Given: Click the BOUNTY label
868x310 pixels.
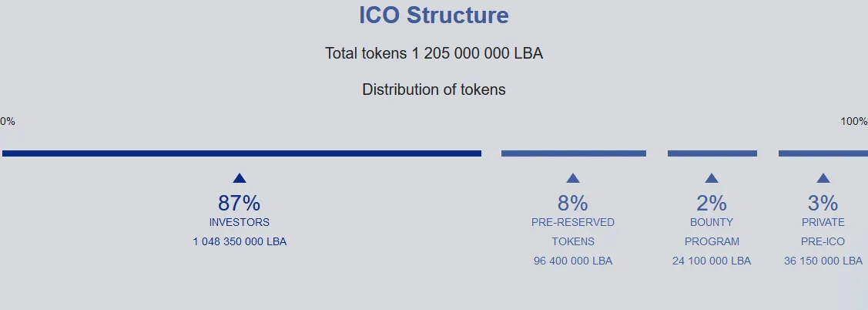Looking at the screenshot, I should pos(712,222).
